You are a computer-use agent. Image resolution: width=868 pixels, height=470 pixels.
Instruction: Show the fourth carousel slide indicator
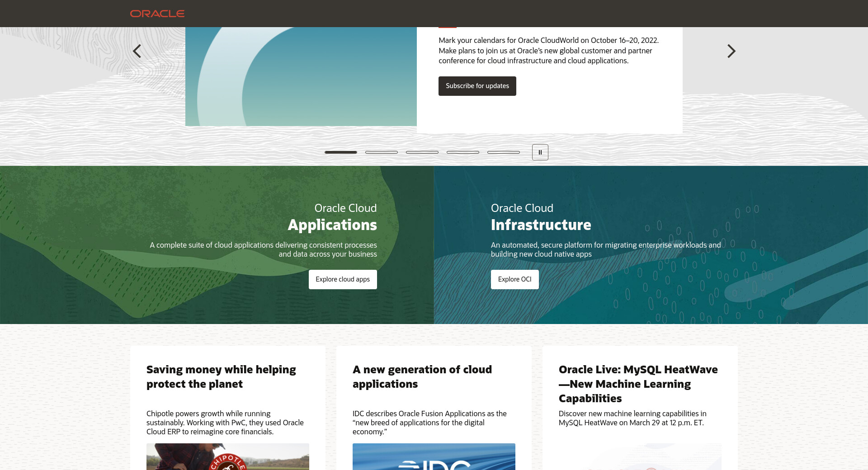[x=463, y=152]
